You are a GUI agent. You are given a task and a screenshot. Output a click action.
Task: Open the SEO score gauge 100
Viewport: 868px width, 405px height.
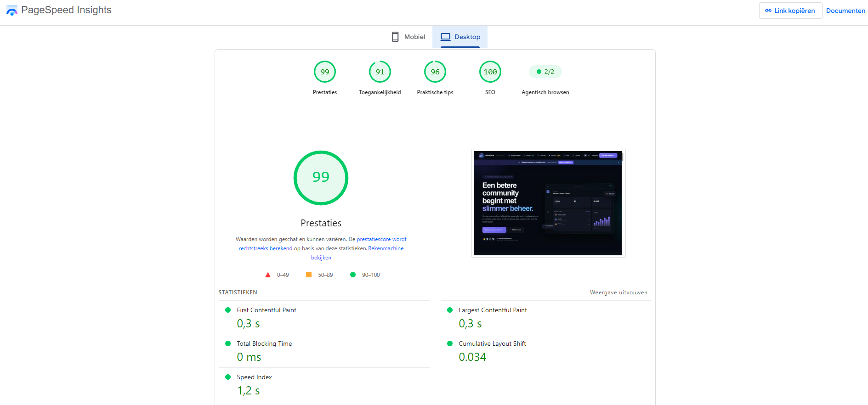[490, 72]
